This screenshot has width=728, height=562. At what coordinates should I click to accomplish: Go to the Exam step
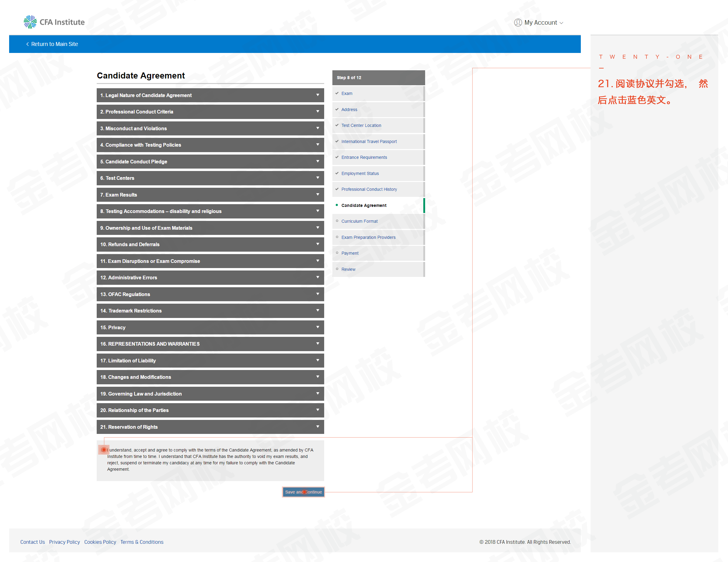pos(378,93)
